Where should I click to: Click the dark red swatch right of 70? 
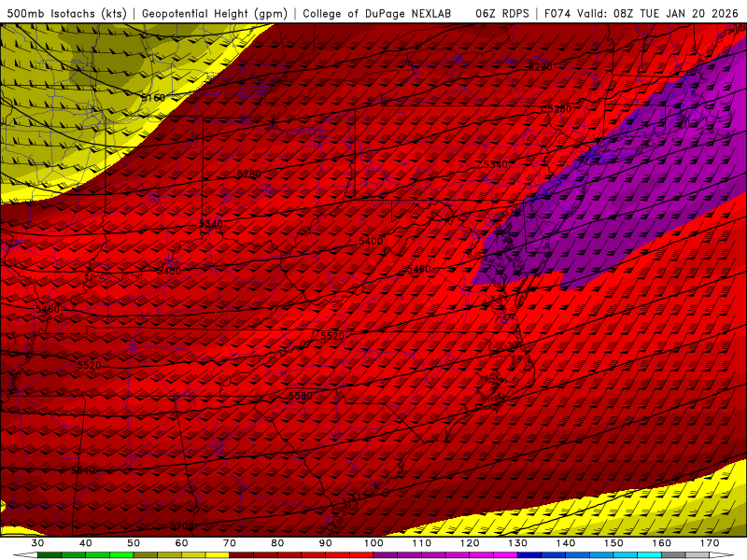242,555
